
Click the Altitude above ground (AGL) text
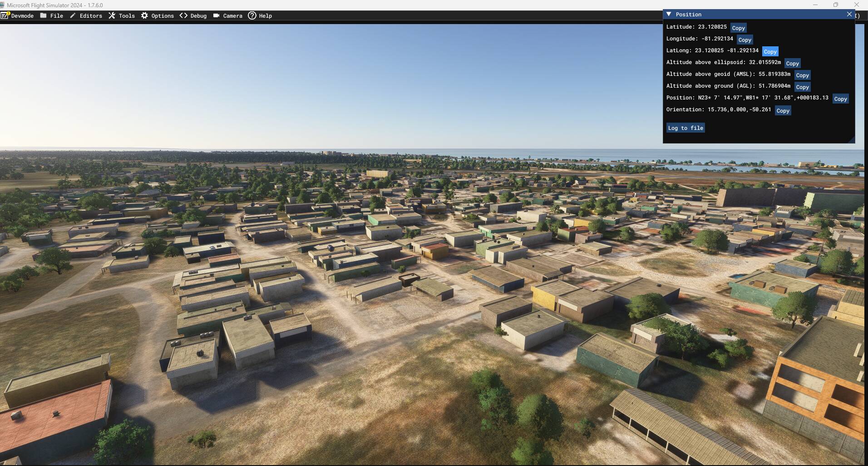tap(728, 86)
